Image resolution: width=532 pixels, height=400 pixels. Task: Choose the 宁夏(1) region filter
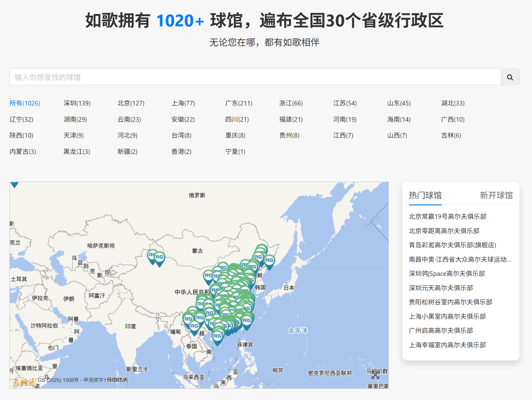(x=235, y=152)
